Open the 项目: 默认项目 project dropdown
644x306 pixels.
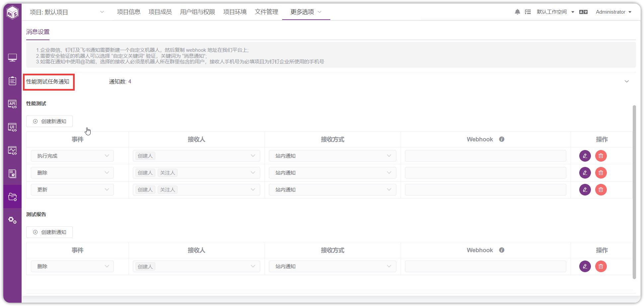67,12
